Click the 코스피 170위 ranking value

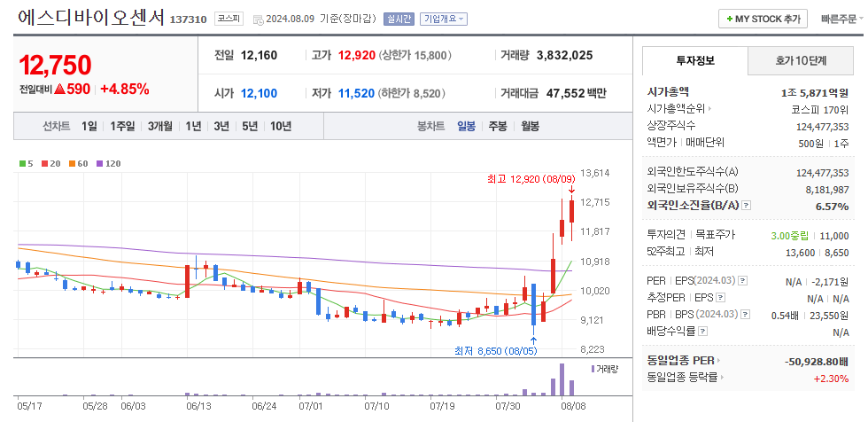click(x=820, y=109)
